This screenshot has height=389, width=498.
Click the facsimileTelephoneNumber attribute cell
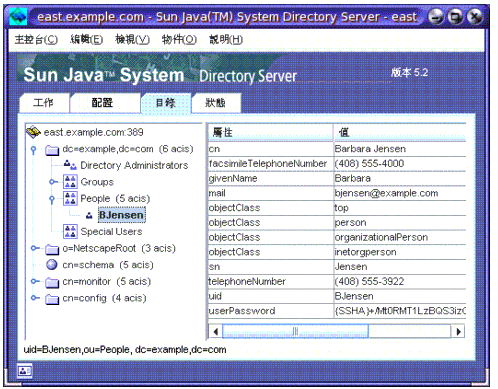click(x=270, y=164)
